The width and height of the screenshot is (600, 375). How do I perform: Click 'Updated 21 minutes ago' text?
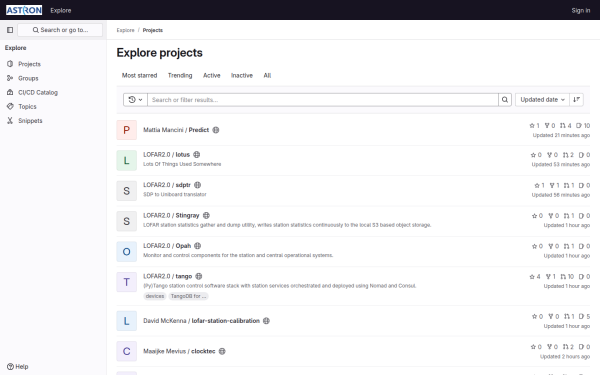point(561,135)
